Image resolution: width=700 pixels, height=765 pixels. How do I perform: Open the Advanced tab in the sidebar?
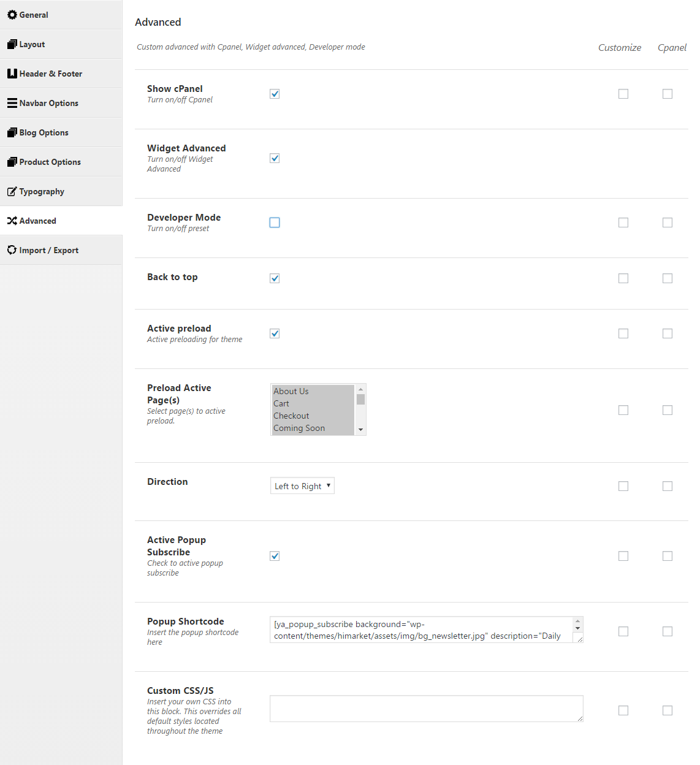(61, 221)
